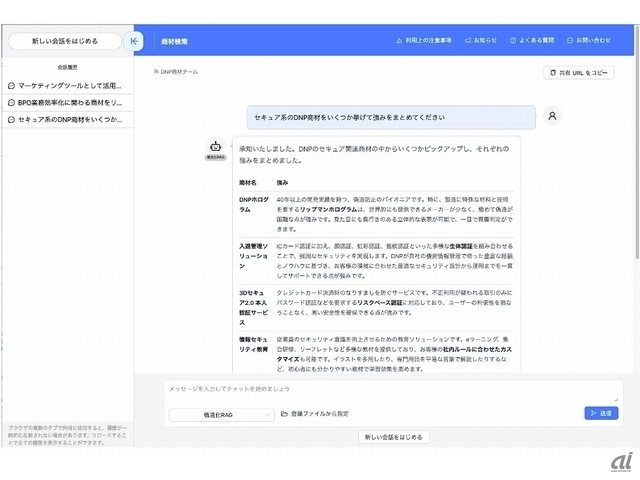The height and width of the screenshot is (480, 640).
Task: Click the user avatar icon beside the question
Action: pyautogui.click(x=552, y=116)
